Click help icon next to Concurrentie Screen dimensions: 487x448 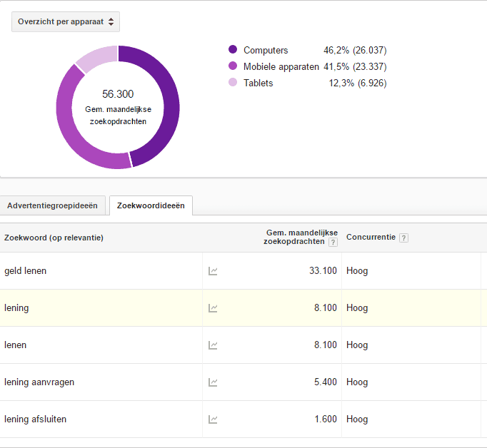pyautogui.click(x=403, y=238)
